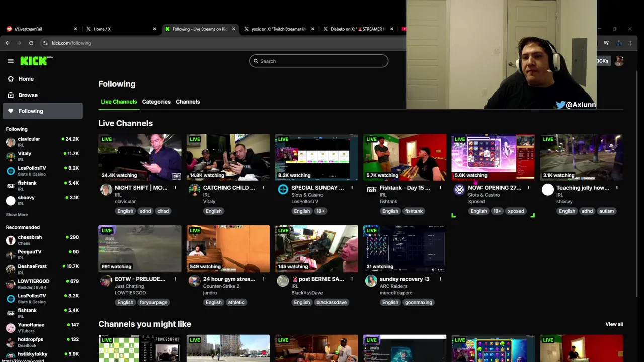The height and width of the screenshot is (362, 644).
Task: Open options menu for Fishtank Day 15 stream
Action: coord(440,188)
